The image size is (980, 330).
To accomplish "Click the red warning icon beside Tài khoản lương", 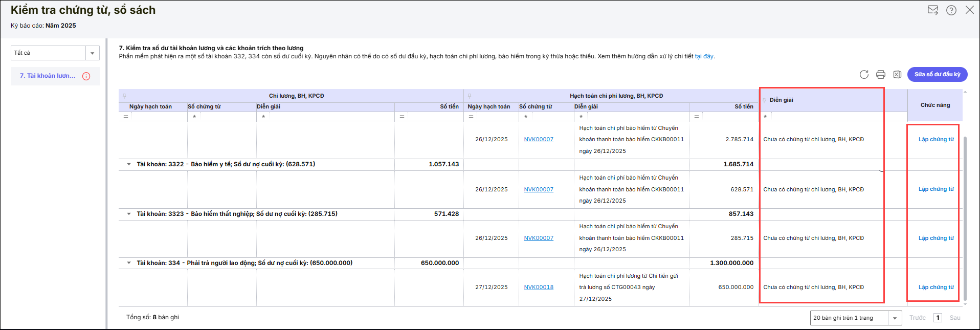I will [x=86, y=76].
